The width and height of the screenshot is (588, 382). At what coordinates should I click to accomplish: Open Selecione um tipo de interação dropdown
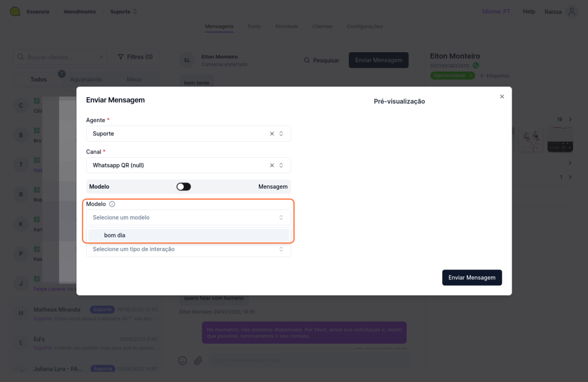188,249
